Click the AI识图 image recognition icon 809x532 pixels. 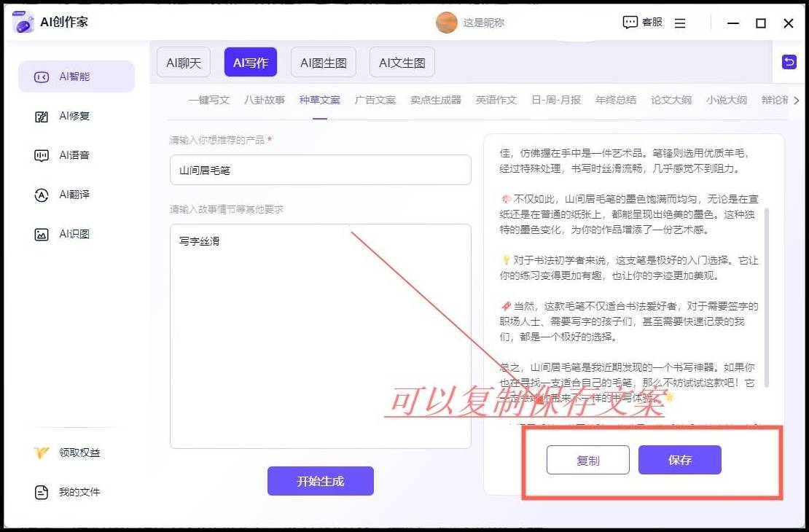coord(42,234)
